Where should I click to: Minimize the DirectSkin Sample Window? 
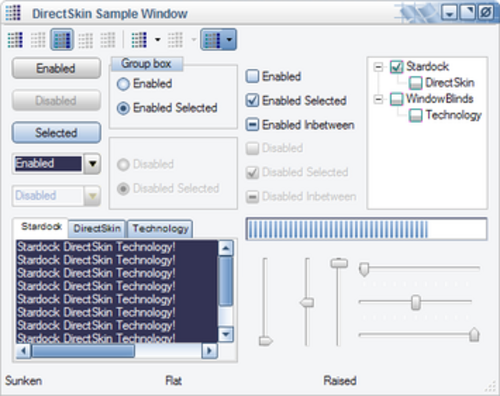point(449,13)
